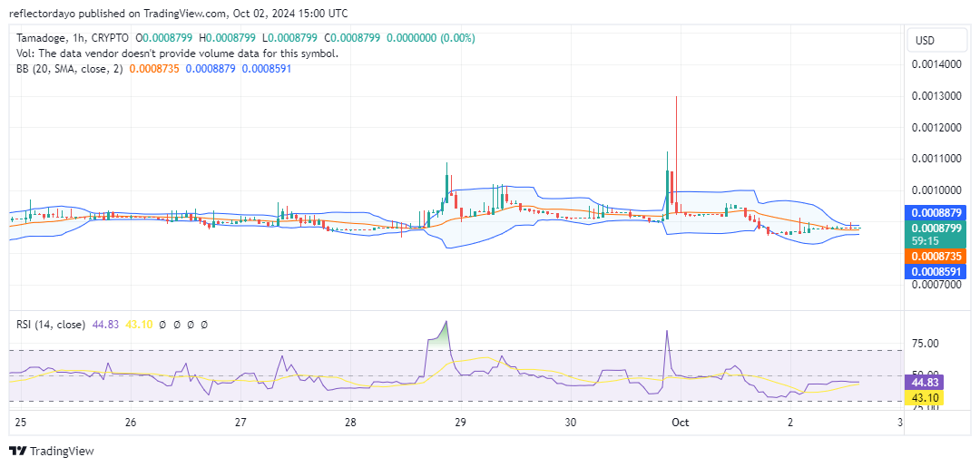Select the BB (20, SMA, close, 2) indicator legend
This screenshot has width=980, height=467.
[x=70, y=69]
